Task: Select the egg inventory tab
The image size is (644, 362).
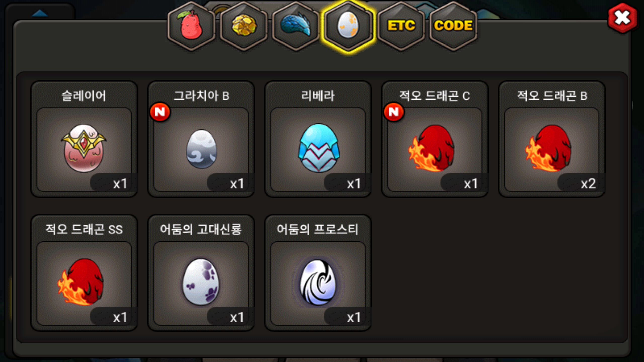Action: [348, 26]
